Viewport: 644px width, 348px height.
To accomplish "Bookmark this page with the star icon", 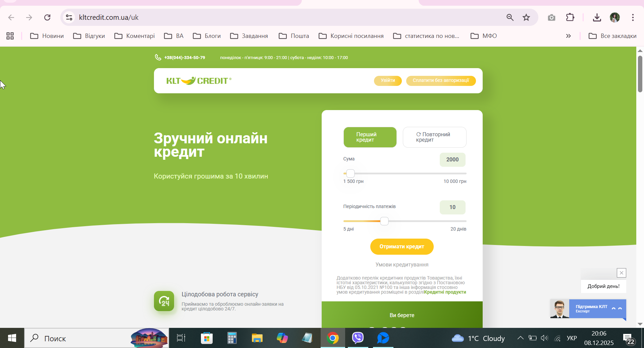I will (x=526, y=17).
